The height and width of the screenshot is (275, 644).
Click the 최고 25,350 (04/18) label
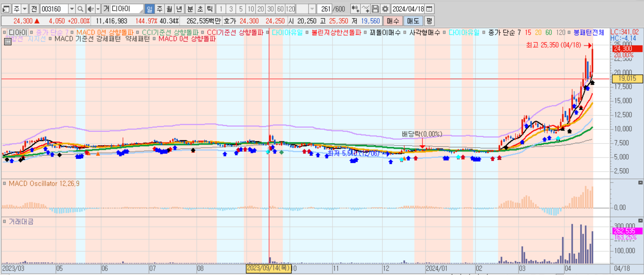(x=553, y=45)
